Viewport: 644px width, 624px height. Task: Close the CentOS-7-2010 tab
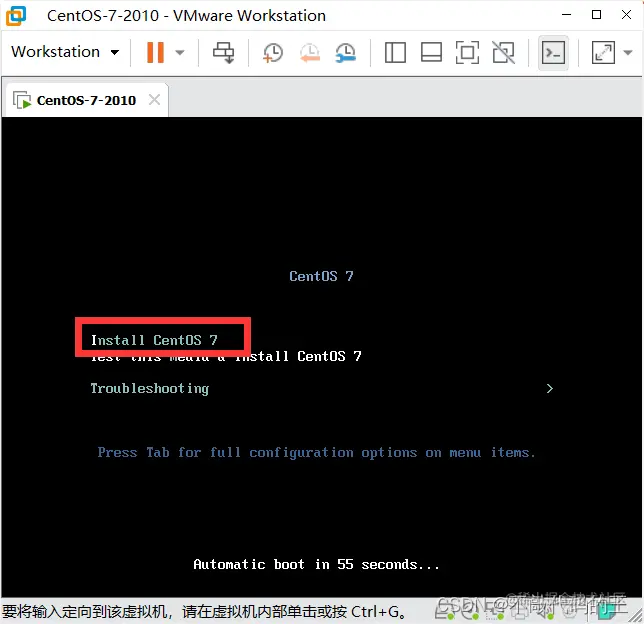[154, 99]
